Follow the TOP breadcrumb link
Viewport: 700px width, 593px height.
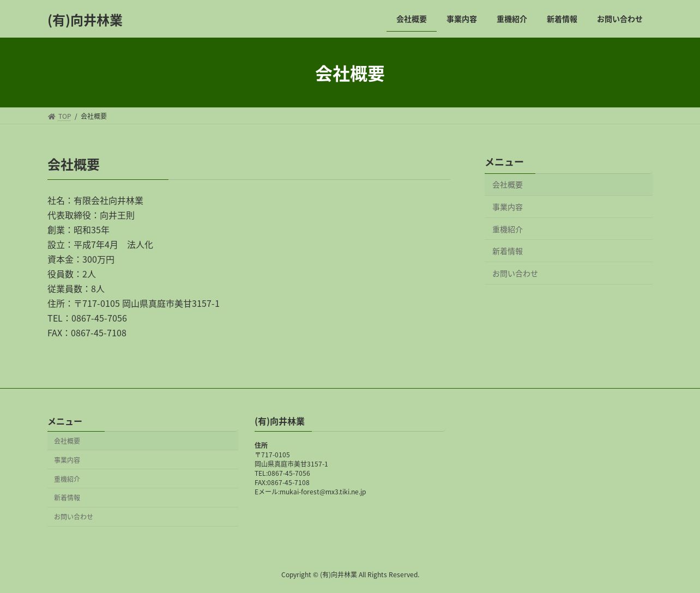point(64,116)
